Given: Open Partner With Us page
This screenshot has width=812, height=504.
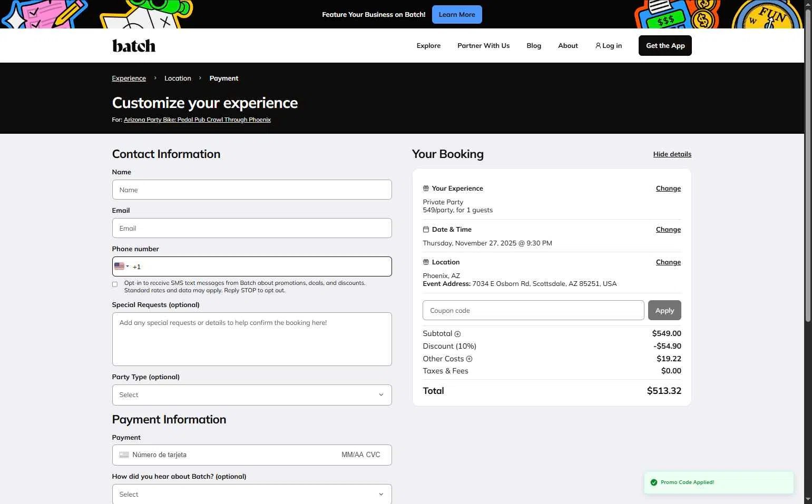Looking at the screenshot, I should click(483, 46).
